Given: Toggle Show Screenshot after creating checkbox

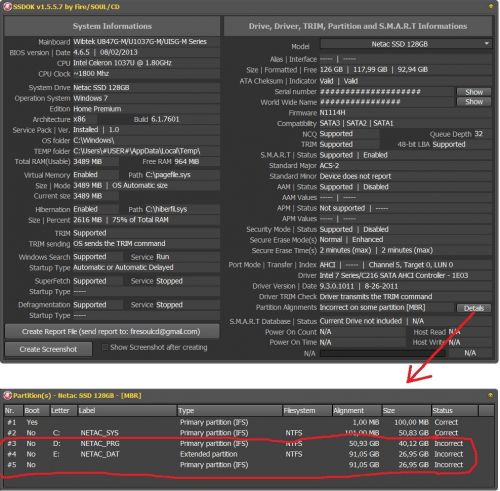Looking at the screenshot, I should coord(105,347).
